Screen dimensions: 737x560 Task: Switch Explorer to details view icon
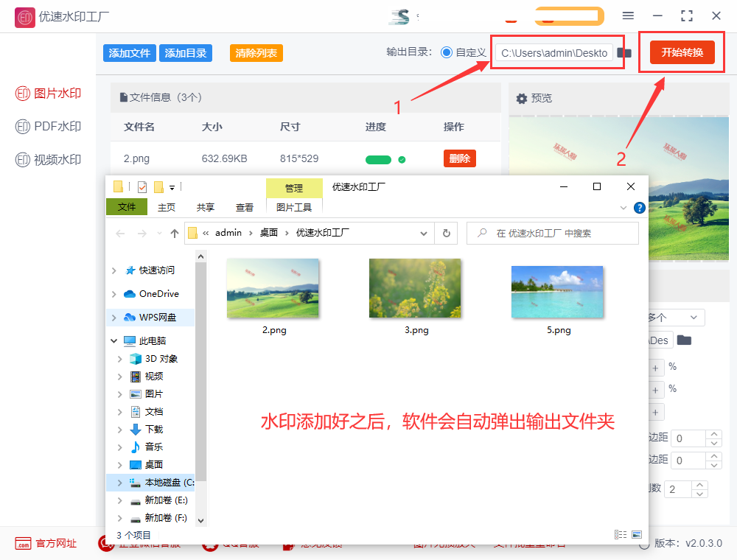tap(621, 535)
